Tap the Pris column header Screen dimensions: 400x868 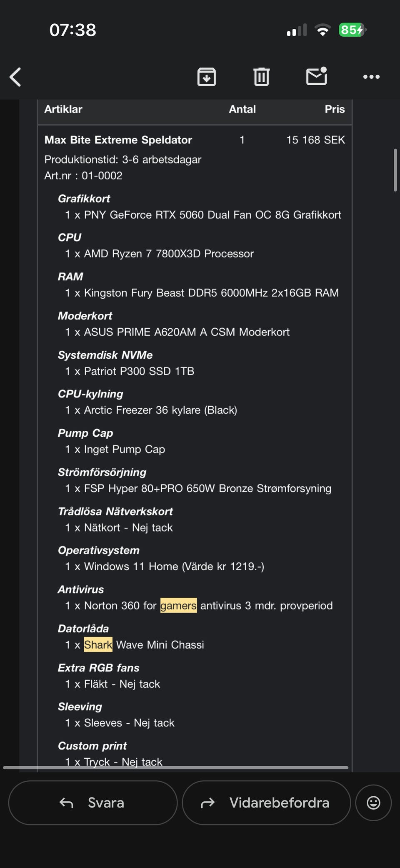(335, 109)
